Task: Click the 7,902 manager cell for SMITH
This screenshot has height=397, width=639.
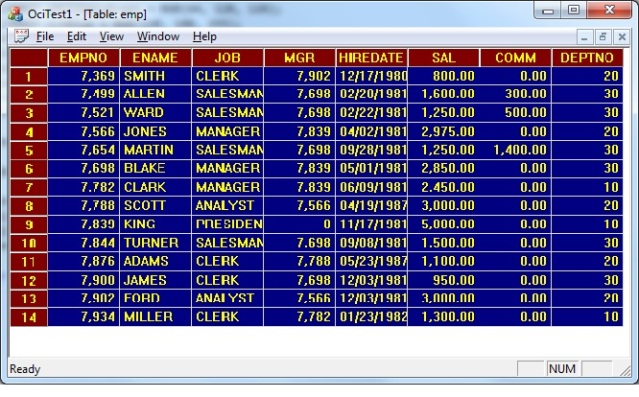Action: (x=300, y=76)
